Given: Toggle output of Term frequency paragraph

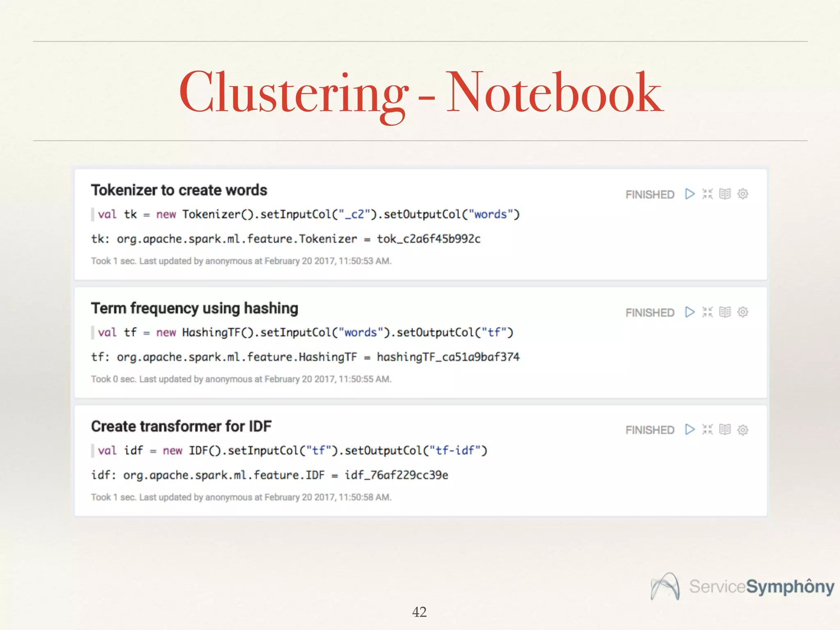Looking at the screenshot, I should (x=725, y=312).
